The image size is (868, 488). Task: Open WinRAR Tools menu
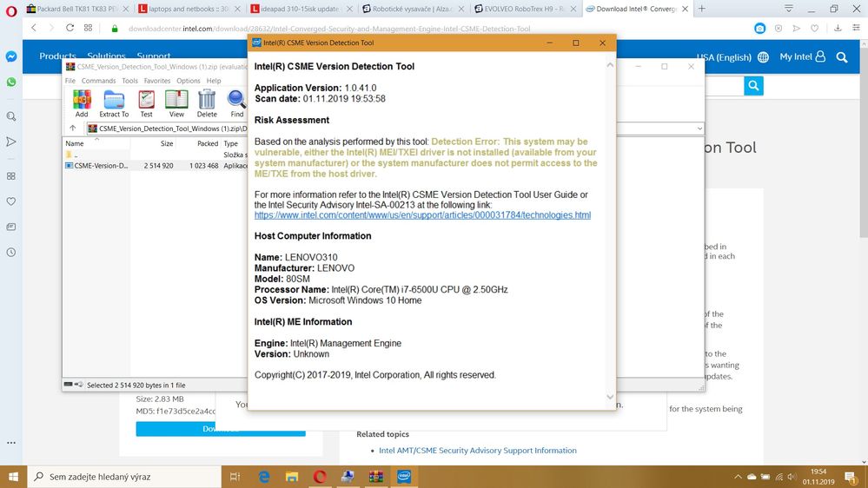click(x=130, y=81)
